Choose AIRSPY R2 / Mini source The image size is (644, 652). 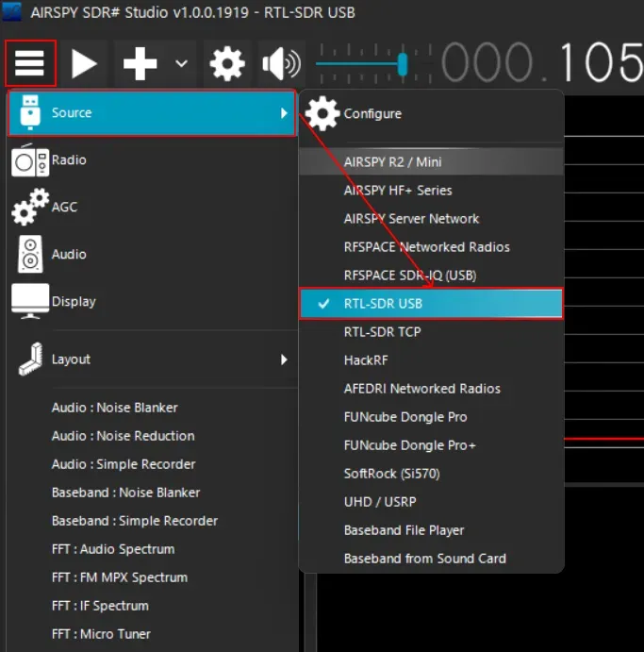click(431, 161)
